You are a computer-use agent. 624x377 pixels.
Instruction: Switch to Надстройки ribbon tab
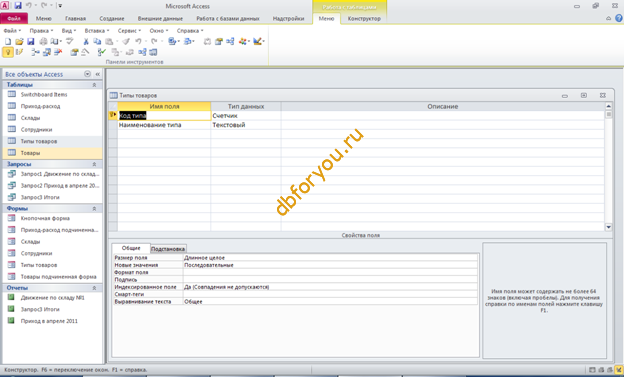point(288,18)
